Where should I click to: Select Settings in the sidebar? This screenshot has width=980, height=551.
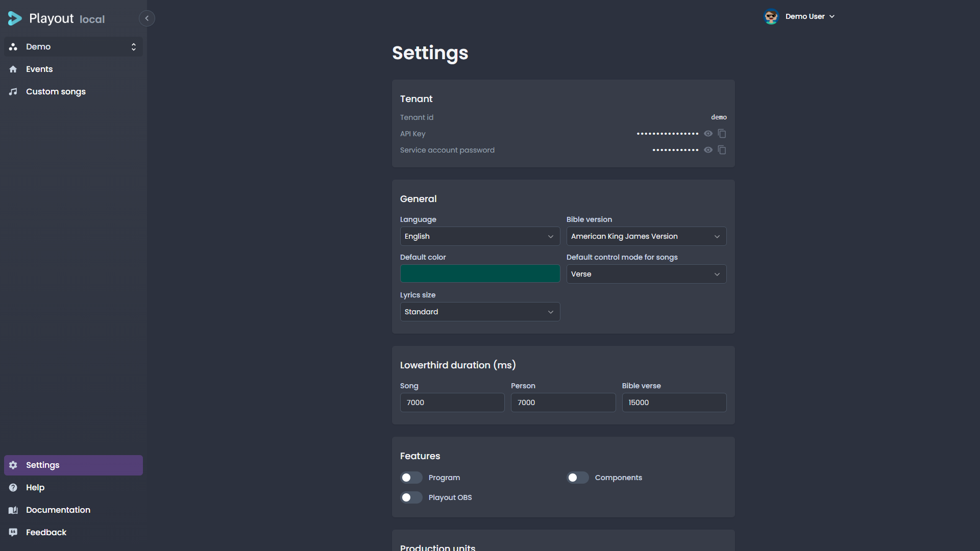[x=73, y=465]
